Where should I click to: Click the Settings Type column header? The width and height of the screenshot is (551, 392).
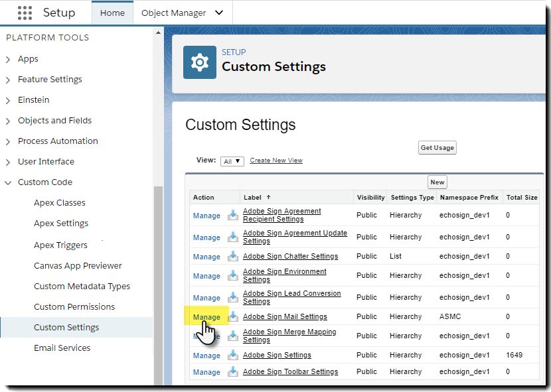point(412,198)
